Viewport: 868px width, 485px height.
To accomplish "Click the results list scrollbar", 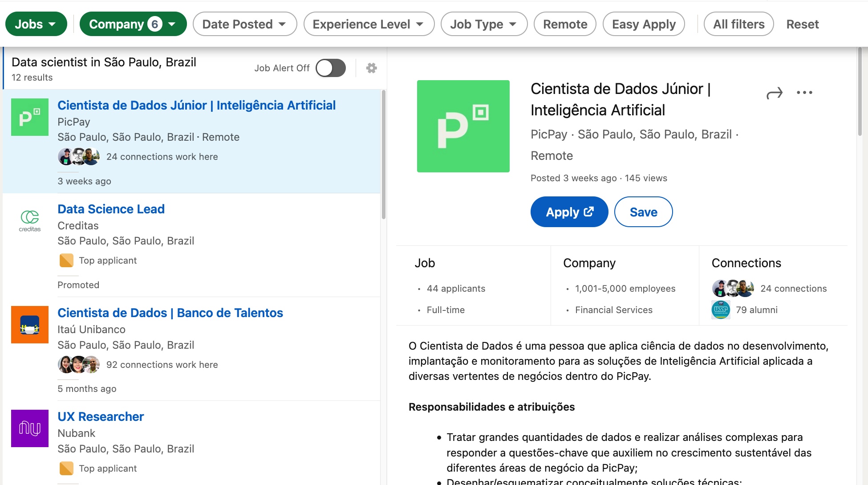I will click(x=383, y=155).
